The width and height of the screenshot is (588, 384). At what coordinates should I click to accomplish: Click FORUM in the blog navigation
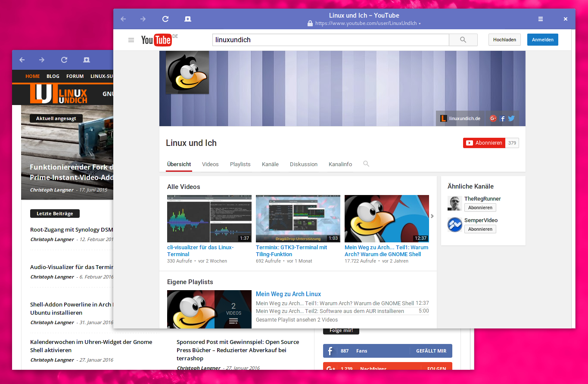click(75, 76)
